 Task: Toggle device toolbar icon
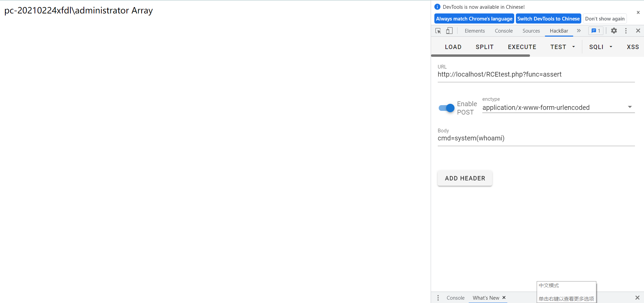pos(449,31)
